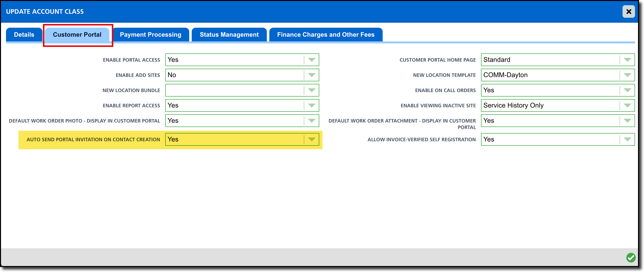Screen dimensions: 644x272
Task: Switch to the Customer Portal tab
Action: [x=77, y=34]
